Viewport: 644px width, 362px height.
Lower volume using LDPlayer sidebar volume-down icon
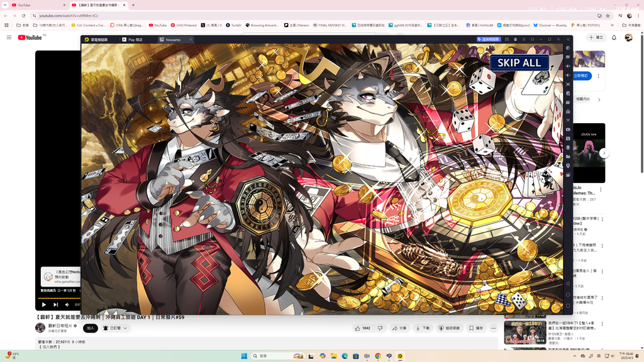pos(568,75)
